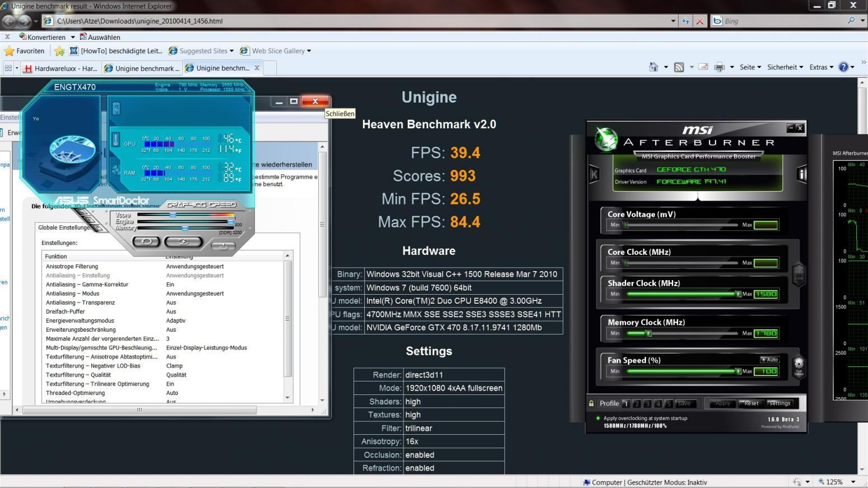
Task: Click the Konvertieren toolbar icon
Action: click(x=23, y=37)
